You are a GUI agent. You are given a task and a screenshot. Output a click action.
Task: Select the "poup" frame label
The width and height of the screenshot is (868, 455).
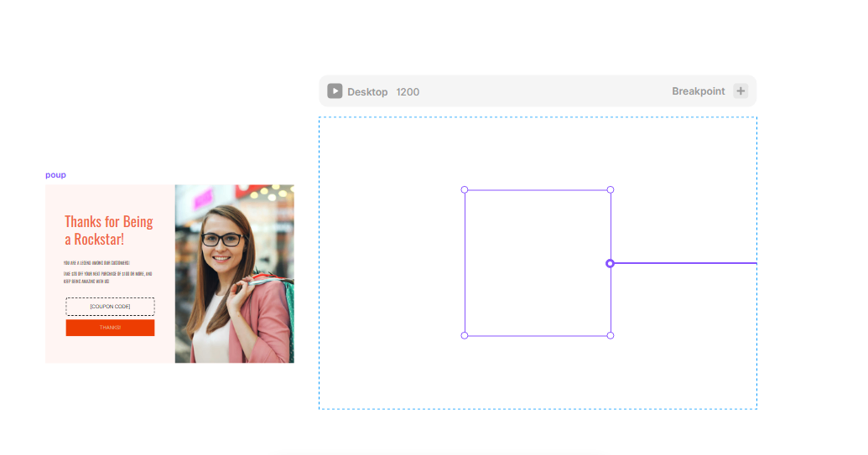[55, 175]
